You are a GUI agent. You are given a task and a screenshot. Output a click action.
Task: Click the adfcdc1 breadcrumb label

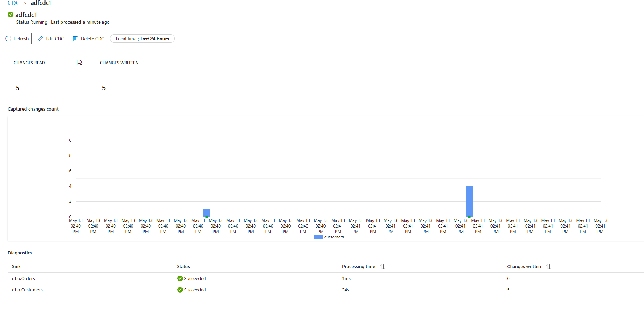(x=41, y=3)
